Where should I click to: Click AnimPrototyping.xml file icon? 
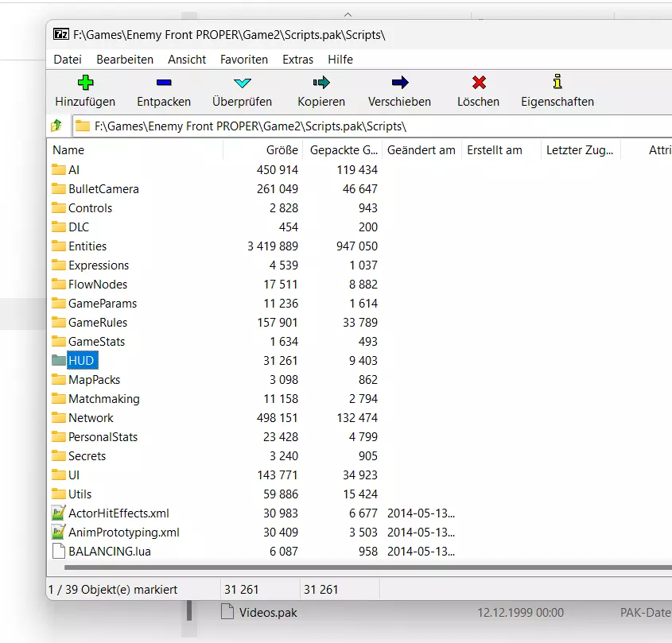click(59, 532)
